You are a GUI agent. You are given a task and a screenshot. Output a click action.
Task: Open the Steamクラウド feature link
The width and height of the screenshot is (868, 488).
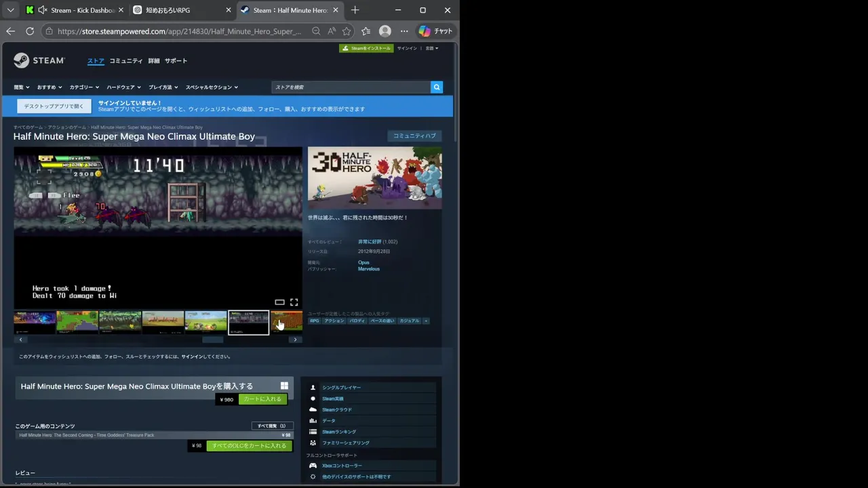click(371, 409)
